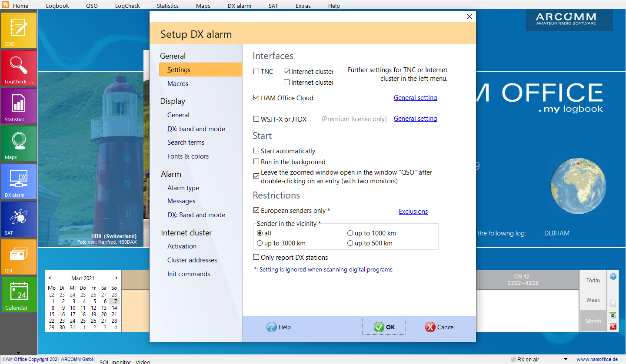Open the Help menu
The height and width of the screenshot is (364, 626).
tap(334, 6)
